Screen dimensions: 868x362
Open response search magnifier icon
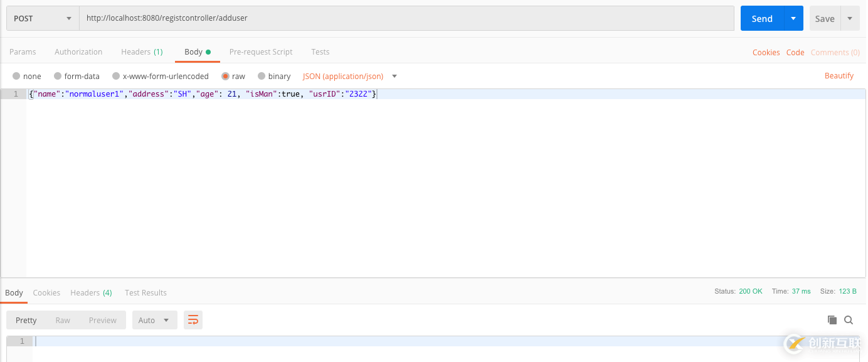pos(849,320)
